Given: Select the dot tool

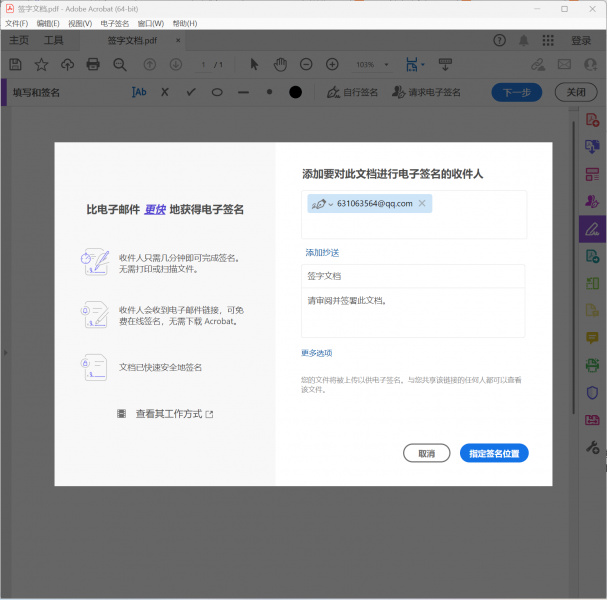Looking at the screenshot, I should point(269,92).
